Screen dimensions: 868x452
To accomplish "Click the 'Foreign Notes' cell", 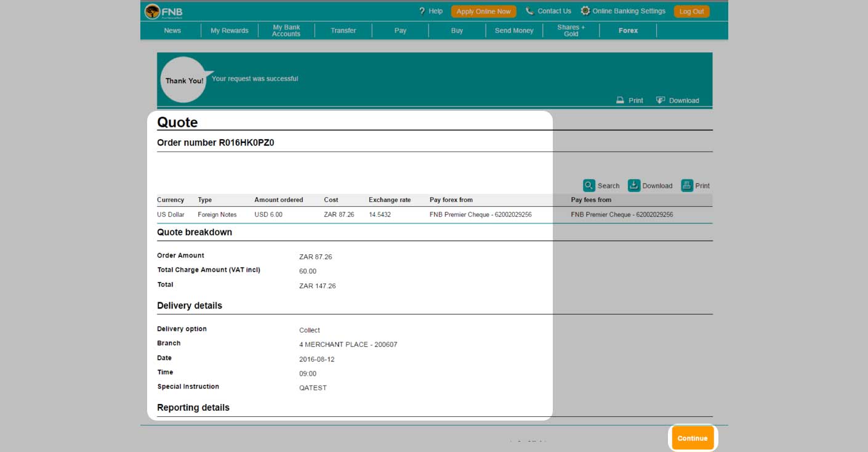I will click(x=217, y=215).
